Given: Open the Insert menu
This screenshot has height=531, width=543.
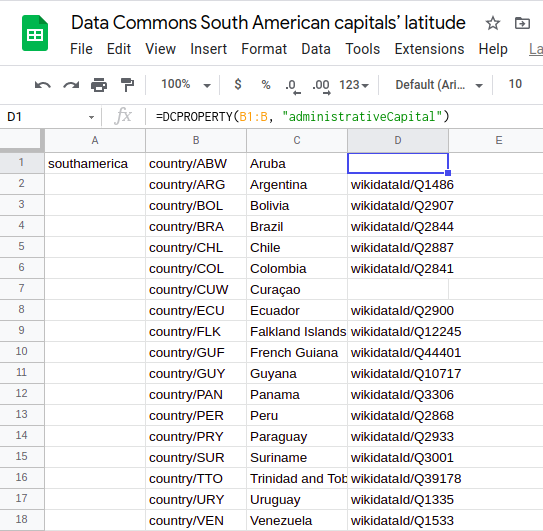Looking at the screenshot, I should 208,49.
